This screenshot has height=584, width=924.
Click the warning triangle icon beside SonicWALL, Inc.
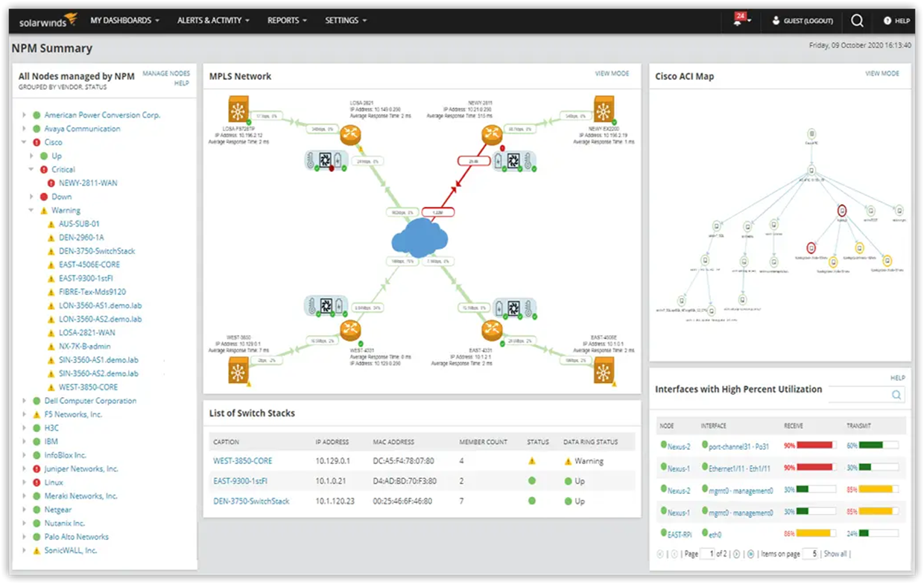[36, 550]
